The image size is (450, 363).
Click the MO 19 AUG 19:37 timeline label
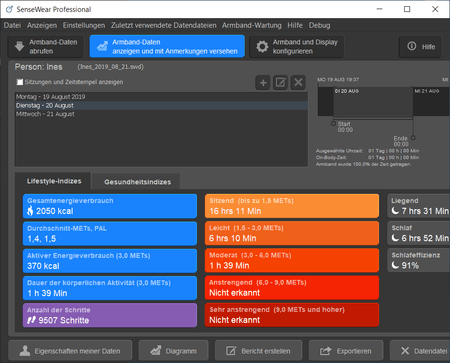pos(338,80)
